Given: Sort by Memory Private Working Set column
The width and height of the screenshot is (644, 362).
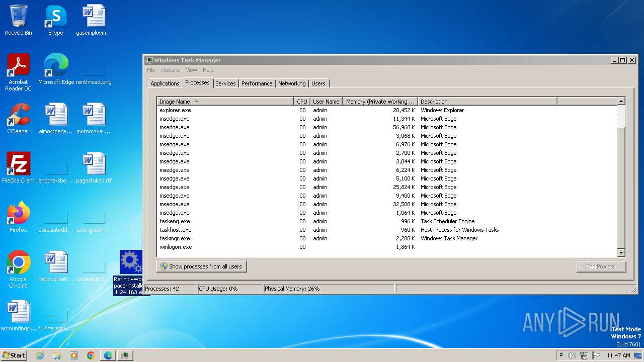Looking at the screenshot, I should (380, 101).
